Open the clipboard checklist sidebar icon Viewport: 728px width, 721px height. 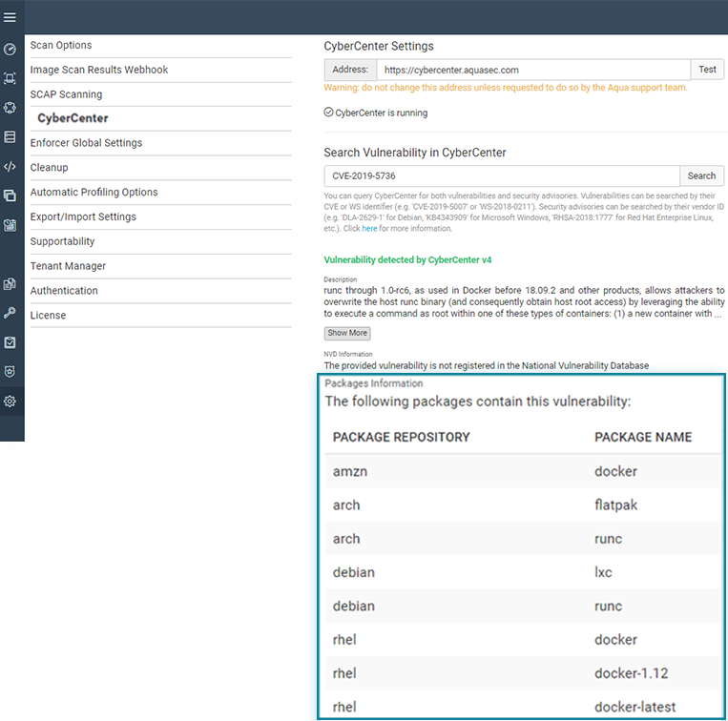pos(10,342)
